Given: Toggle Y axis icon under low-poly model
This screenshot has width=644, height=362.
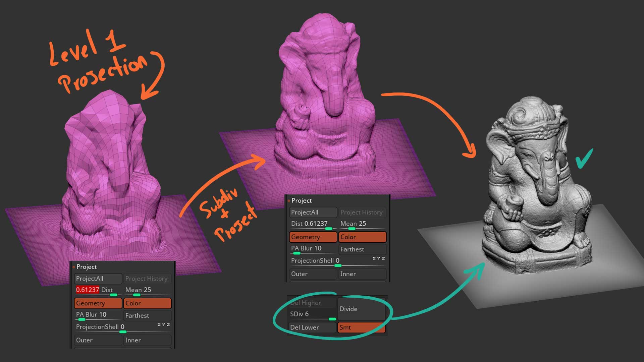Looking at the screenshot, I should tap(163, 324).
